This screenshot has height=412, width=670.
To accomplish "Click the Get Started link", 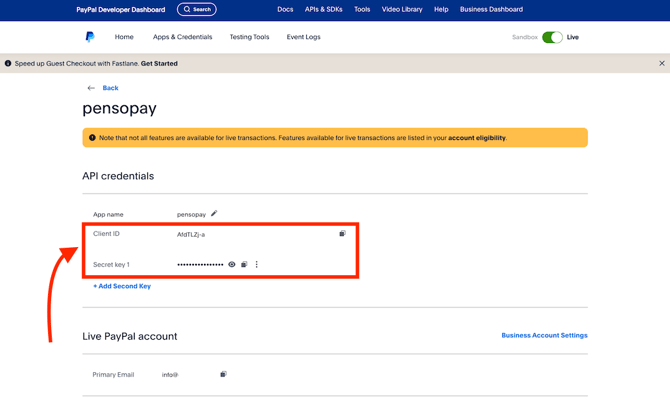I will coord(159,63).
